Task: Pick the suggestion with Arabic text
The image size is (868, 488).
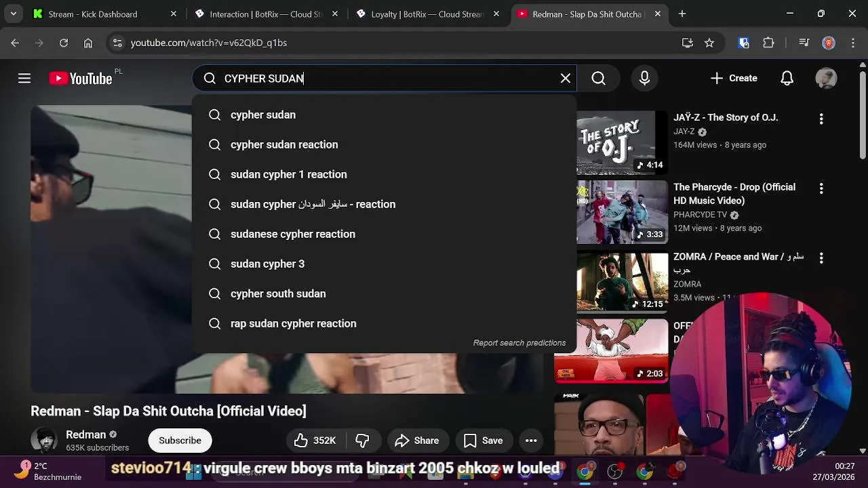Action: click(x=384, y=204)
